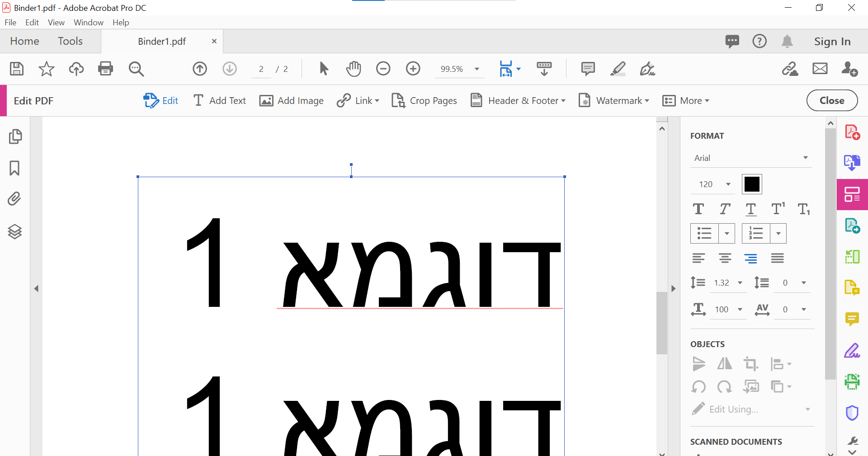Align text to the left
The image size is (868, 456).
click(698, 258)
